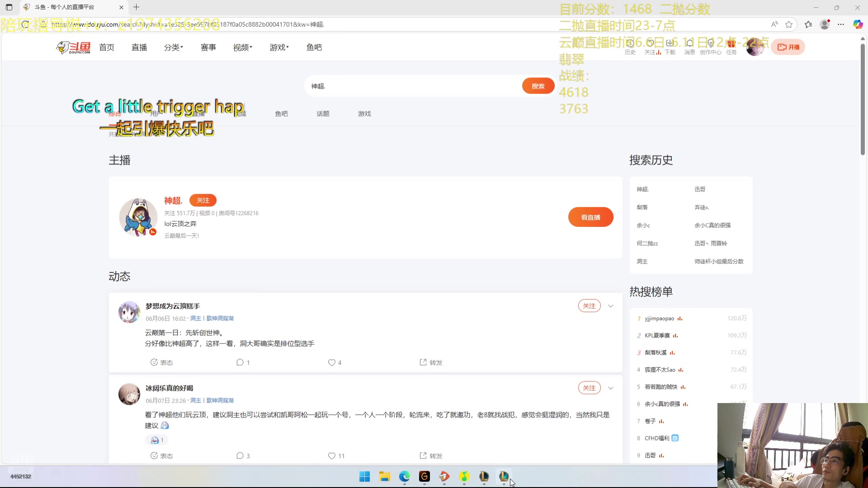This screenshot has width=868, height=488.
Task: Open the user profile avatar in header
Action: (755, 47)
